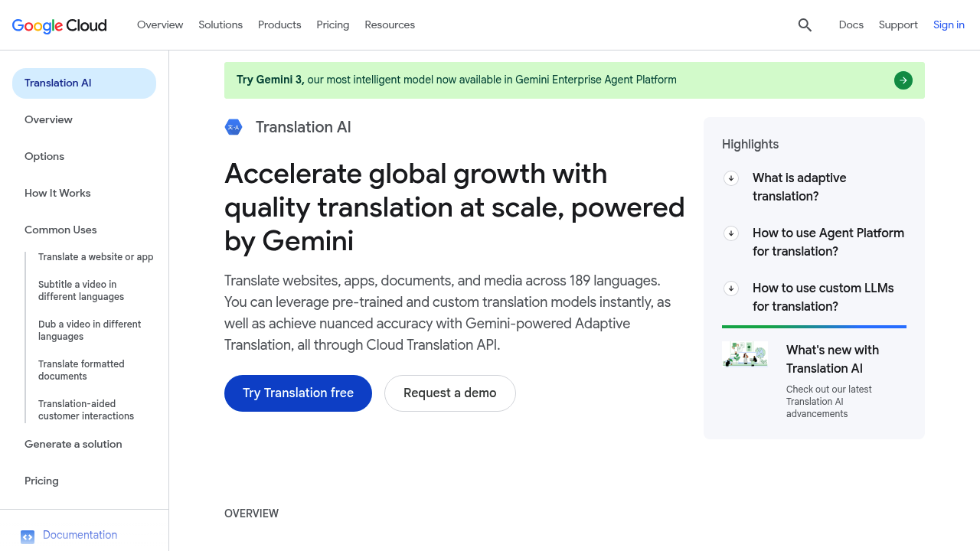Open the Support link in header
This screenshot has width=980, height=551.
(898, 25)
